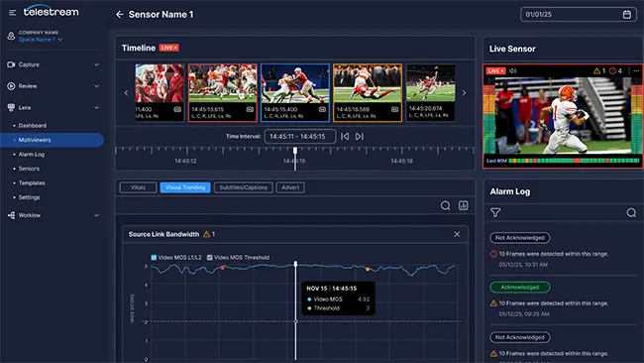Click the Lens icon in sidebar

click(x=11, y=108)
